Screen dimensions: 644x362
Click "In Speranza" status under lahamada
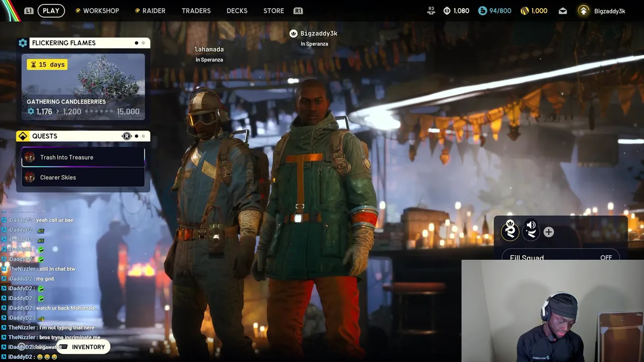click(209, 60)
